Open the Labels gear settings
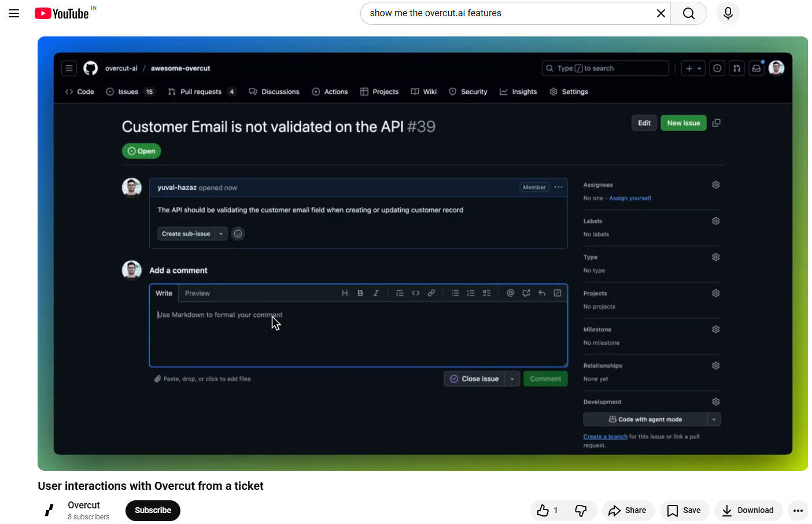 [715, 221]
